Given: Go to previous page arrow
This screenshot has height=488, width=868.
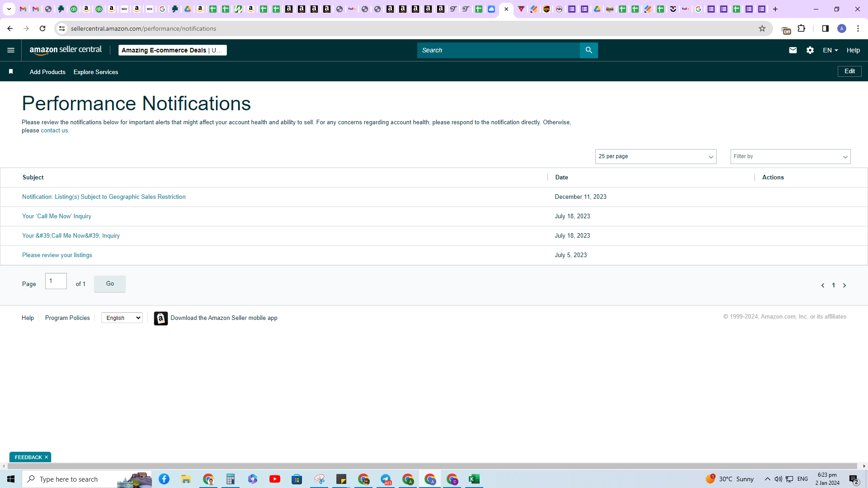Looking at the screenshot, I should 822,285.
